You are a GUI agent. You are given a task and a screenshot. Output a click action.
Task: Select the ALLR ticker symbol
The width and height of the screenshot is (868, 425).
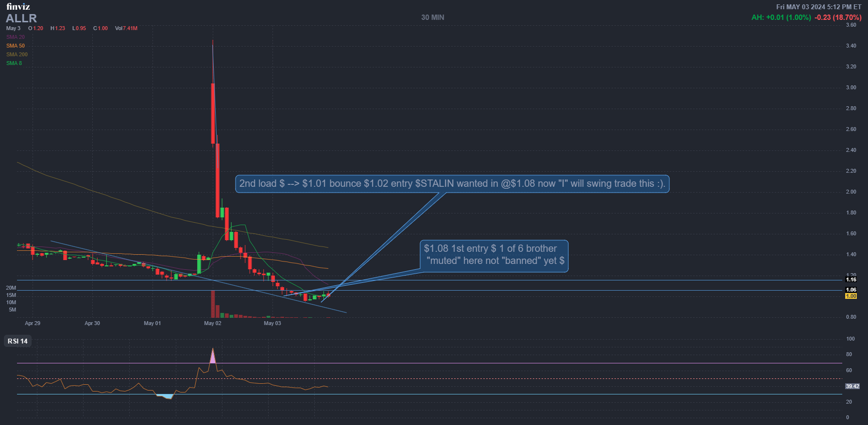click(21, 18)
